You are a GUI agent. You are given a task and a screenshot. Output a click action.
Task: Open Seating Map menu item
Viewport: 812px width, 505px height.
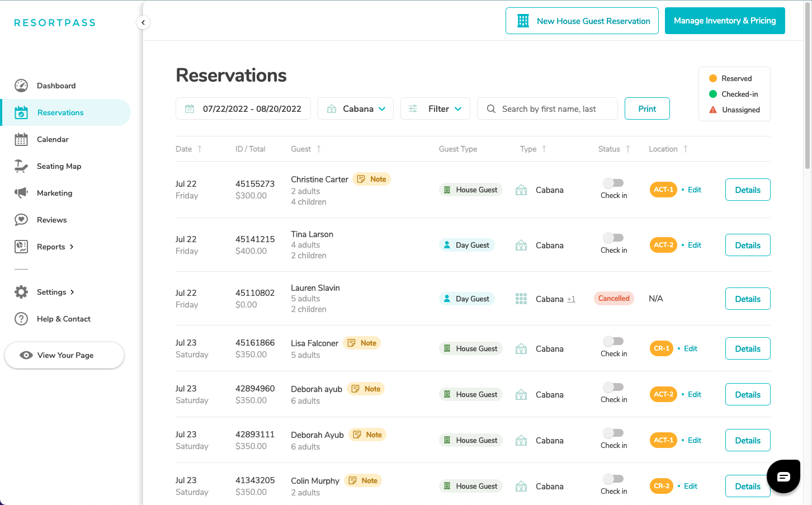click(59, 166)
